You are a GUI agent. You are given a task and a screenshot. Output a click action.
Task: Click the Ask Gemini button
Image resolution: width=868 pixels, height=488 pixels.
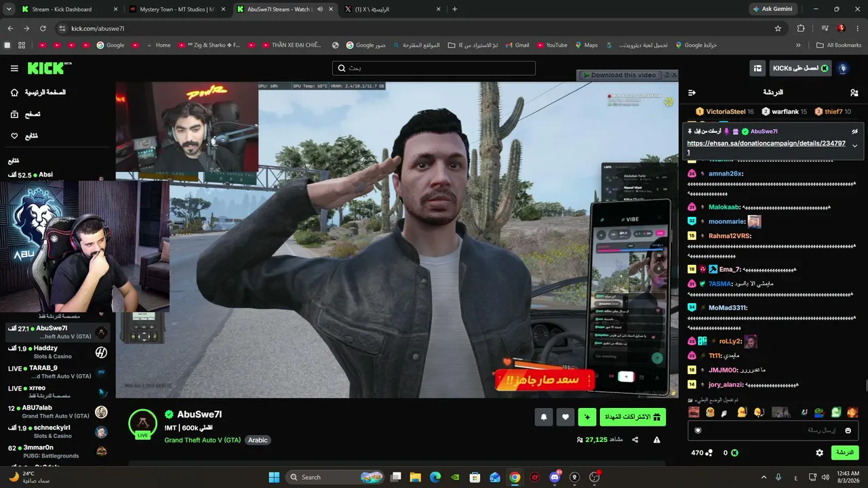(x=773, y=9)
